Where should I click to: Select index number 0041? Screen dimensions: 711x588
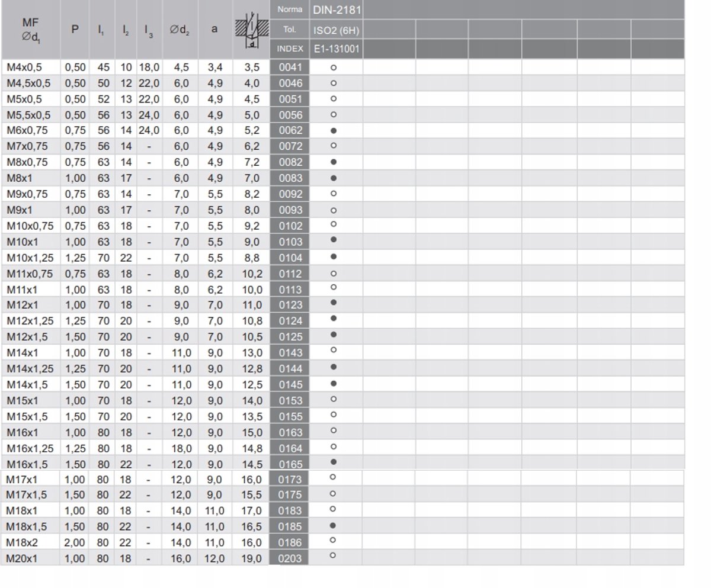click(x=290, y=68)
